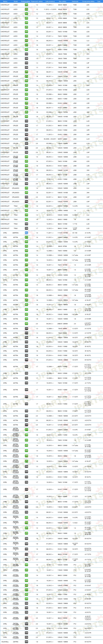
Task: Click the 64kW / 87KM power cell
Action: tap(62, 246)
